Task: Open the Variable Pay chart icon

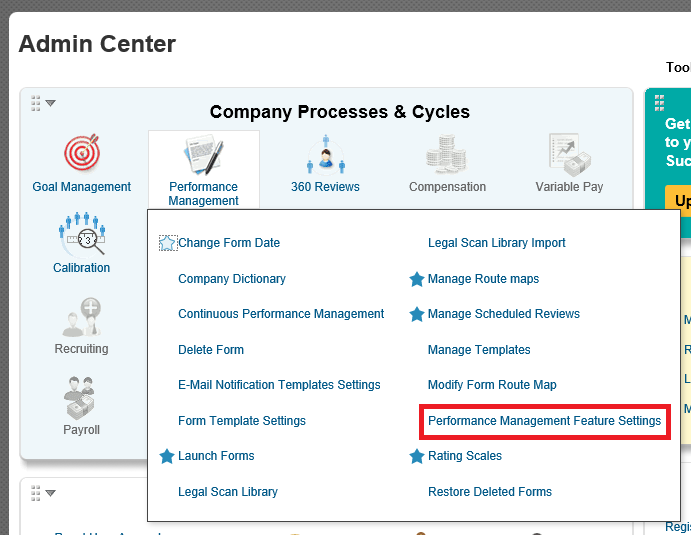Action: click(x=569, y=154)
